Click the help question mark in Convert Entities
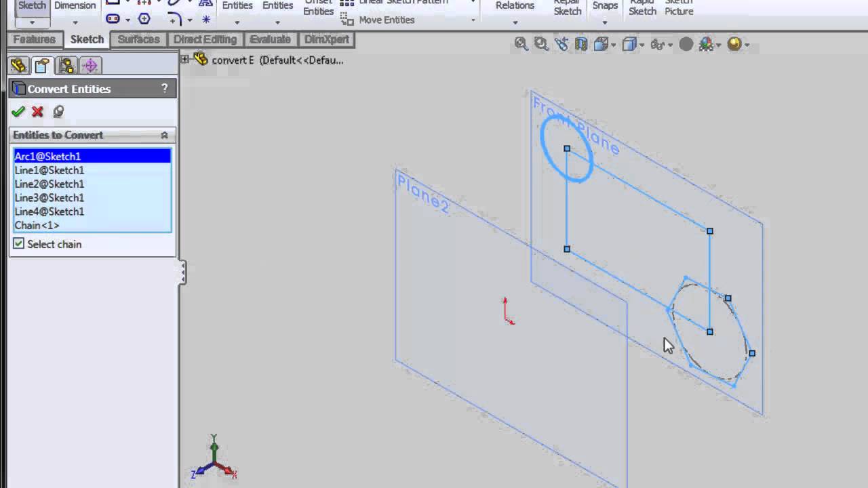This screenshot has height=488, width=868. [x=164, y=89]
